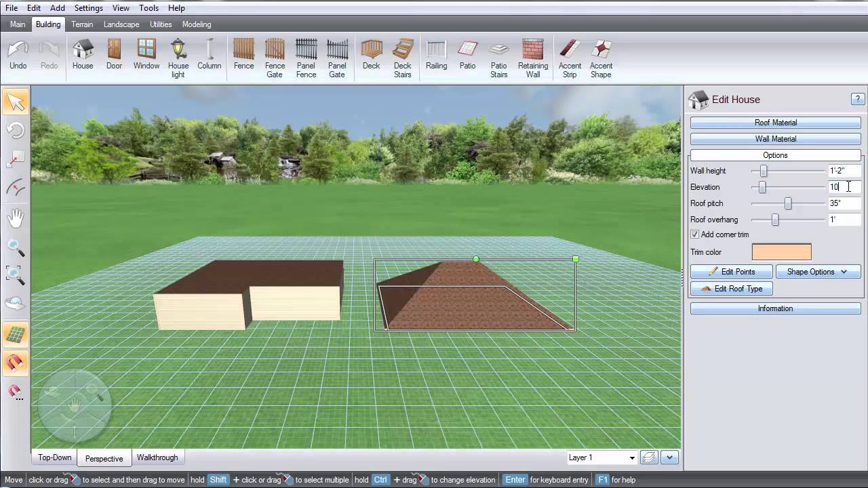Open the View menu
The height and width of the screenshot is (488, 868).
coord(121,8)
